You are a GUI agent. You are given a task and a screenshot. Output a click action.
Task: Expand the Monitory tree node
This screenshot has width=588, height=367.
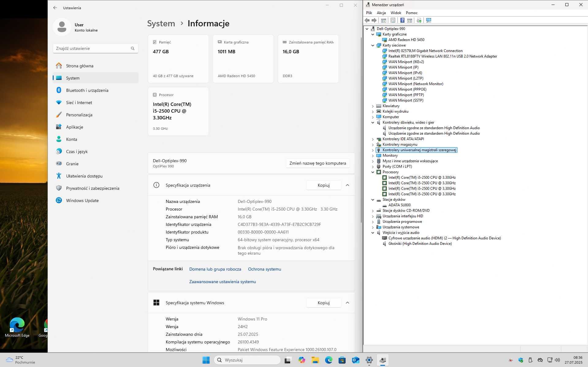373,155
